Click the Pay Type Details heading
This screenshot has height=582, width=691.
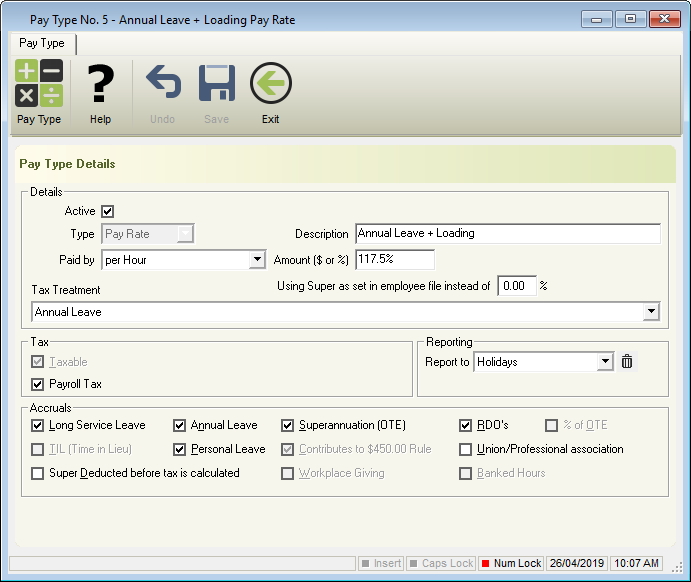pyautogui.click(x=67, y=164)
